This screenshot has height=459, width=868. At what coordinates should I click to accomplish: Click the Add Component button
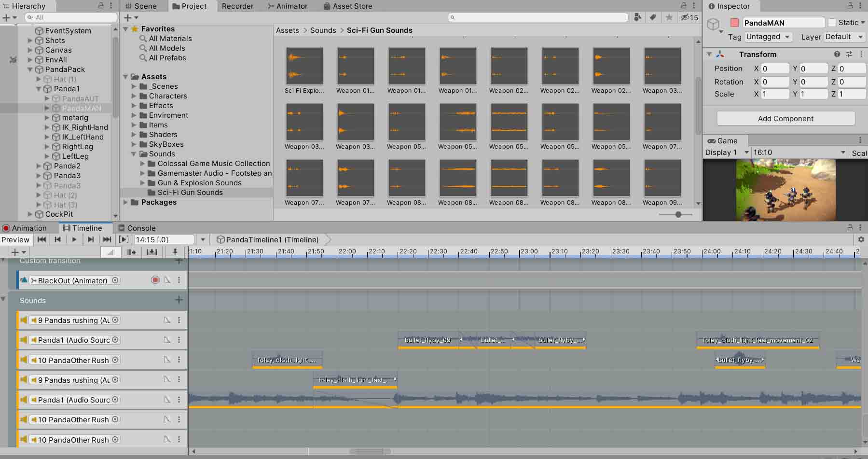pyautogui.click(x=785, y=118)
